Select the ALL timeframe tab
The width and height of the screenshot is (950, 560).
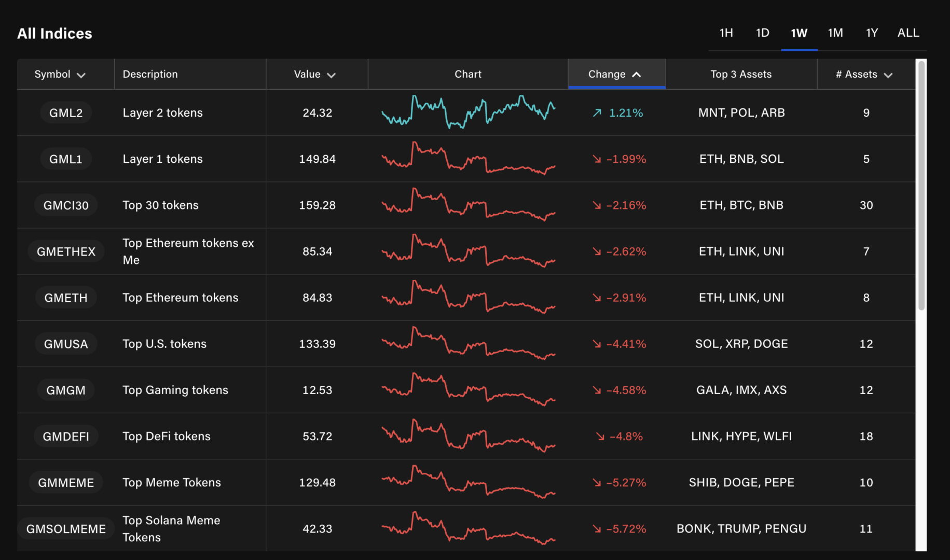click(x=908, y=33)
